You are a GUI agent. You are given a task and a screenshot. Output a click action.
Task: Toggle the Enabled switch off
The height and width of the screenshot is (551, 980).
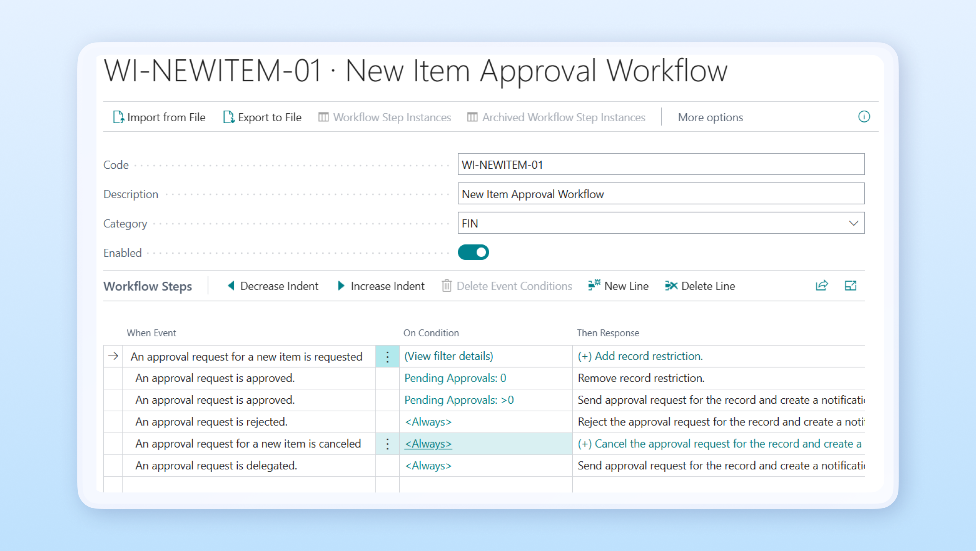473,253
